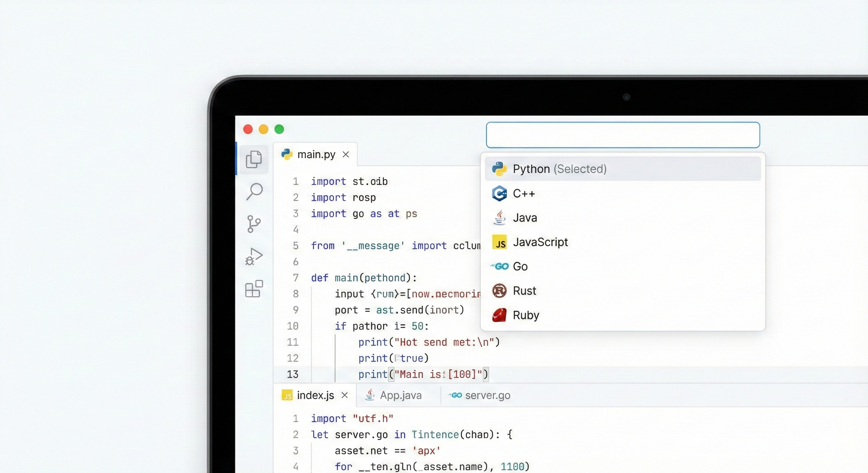Open the Source Control branch icon
This screenshot has height=473, width=868.
(254, 224)
